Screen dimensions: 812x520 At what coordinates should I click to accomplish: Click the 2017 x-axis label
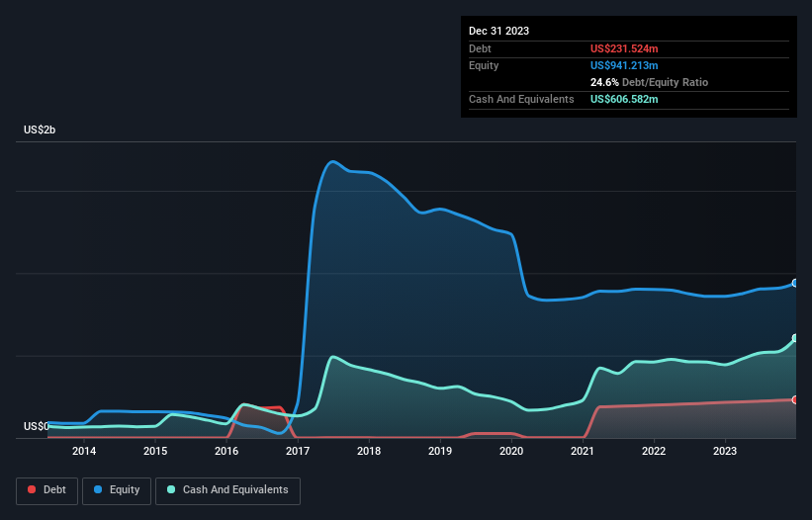298,451
